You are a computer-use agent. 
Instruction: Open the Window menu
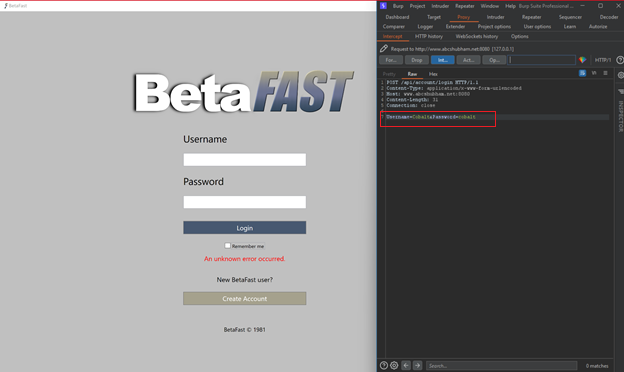coord(489,6)
